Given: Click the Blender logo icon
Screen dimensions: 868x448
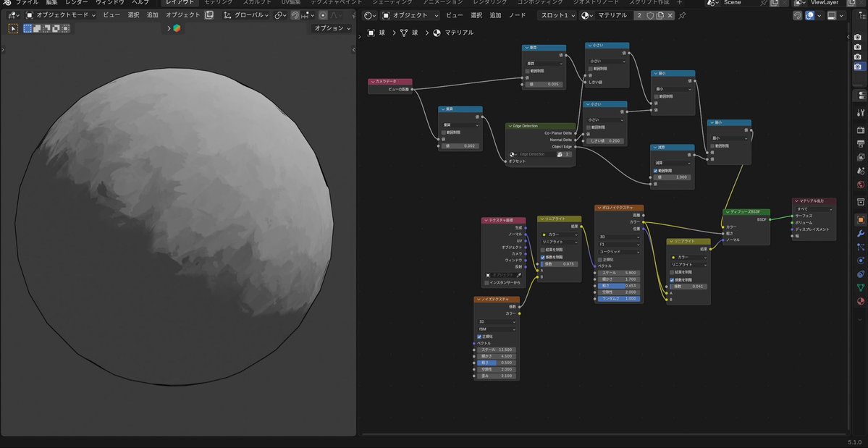Looking at the screenshot, I should 8,2.
